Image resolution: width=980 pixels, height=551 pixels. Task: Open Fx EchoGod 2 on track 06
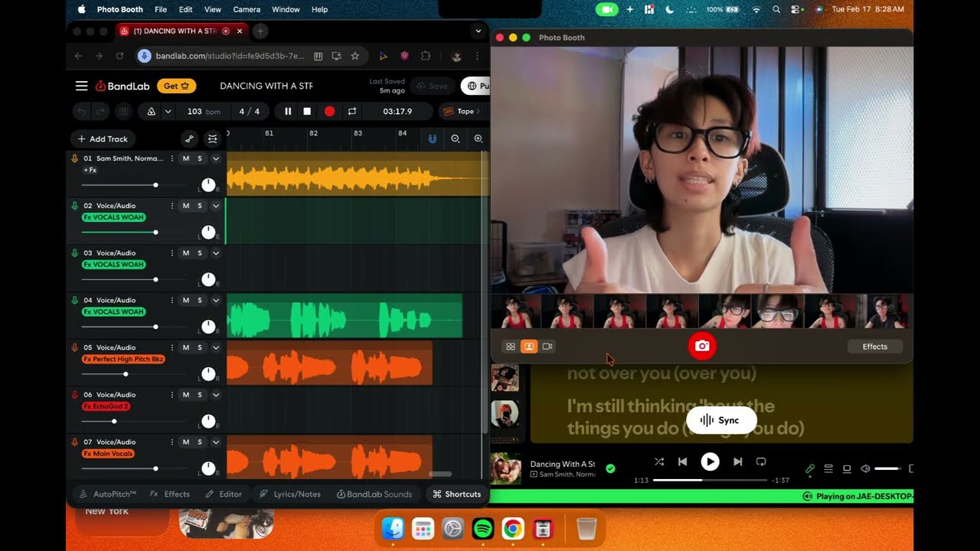click(106, 406)
